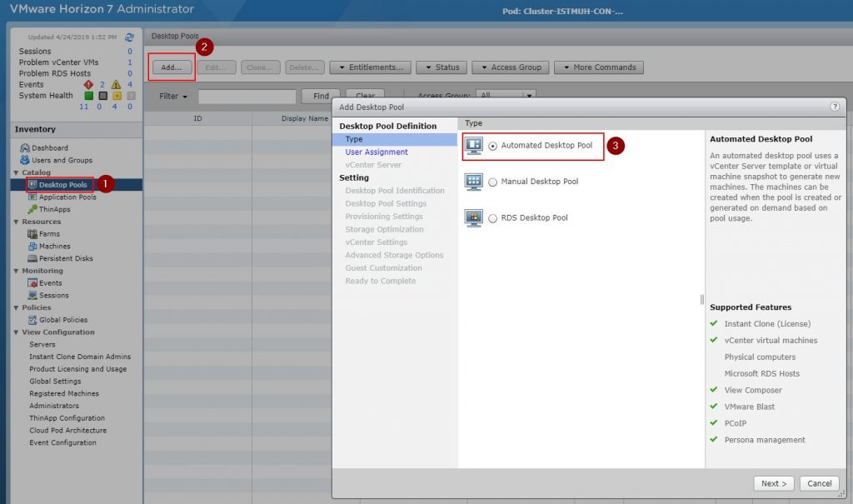Click the refresh icon beside Updated timestamp
The height and width of the screenshot is (504, 853).
[129, 37]
